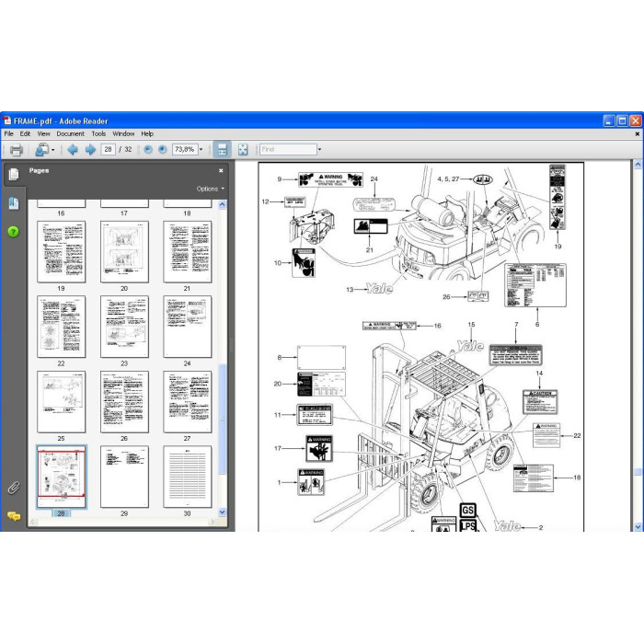
Task: Go to next page arrow
Action: coord(90,149)
